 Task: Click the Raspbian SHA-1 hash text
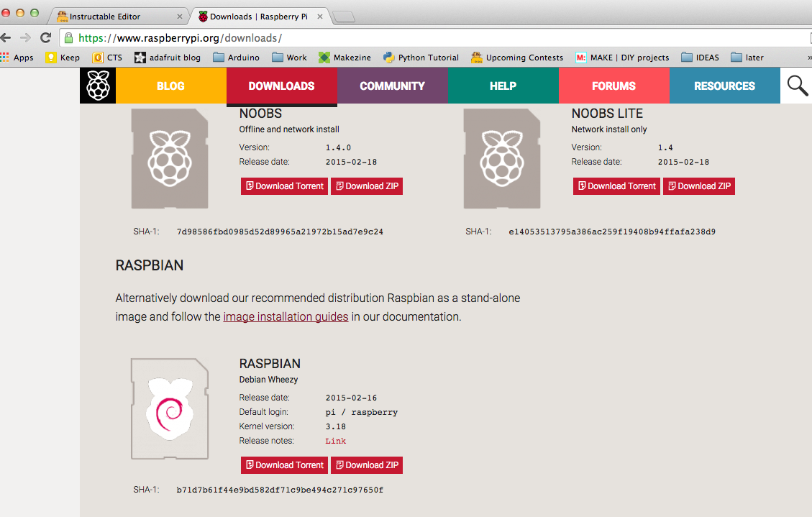click(280, 490)
